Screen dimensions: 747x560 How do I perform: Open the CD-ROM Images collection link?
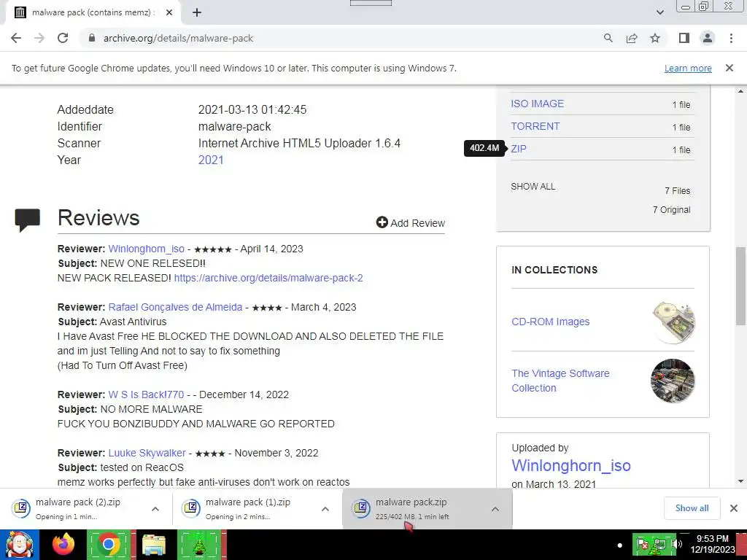pyautogui.click(x=550, y=322)
